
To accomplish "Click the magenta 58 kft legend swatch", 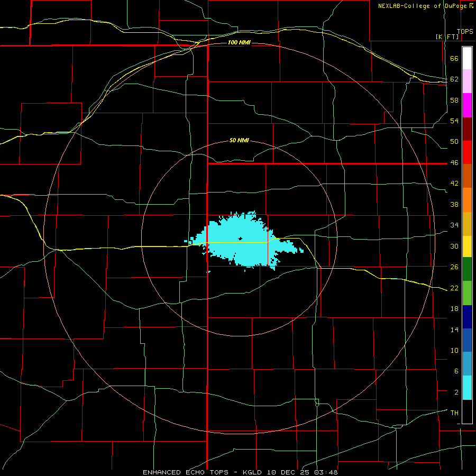I will (x=467, y=105).
